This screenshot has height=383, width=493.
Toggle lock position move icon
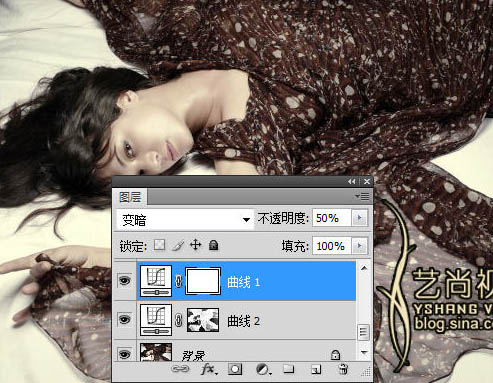pos(195,245)
